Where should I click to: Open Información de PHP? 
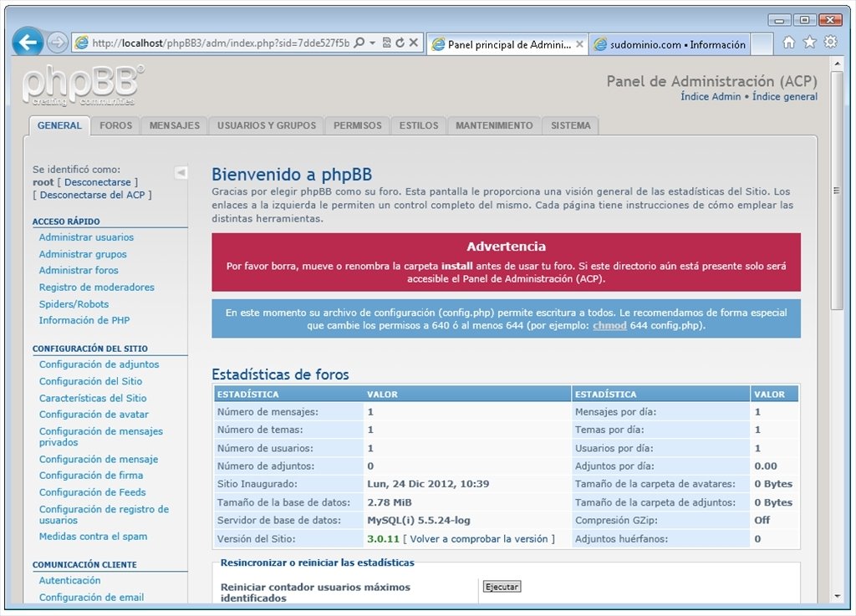click(x=84, y=320)
